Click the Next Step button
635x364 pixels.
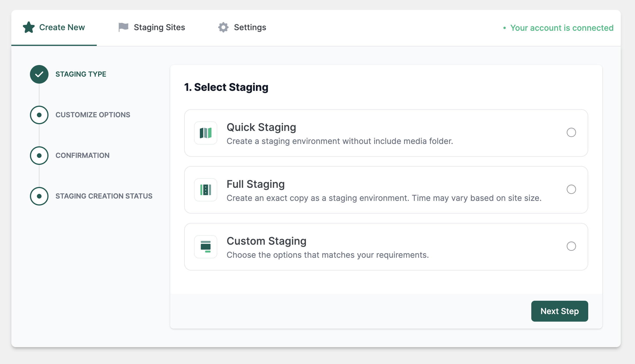click(560, 311)
